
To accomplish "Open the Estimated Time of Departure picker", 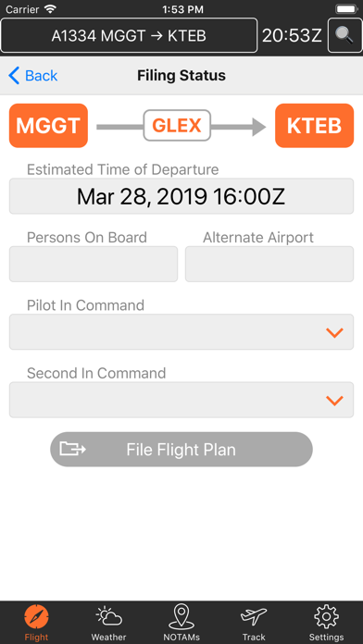I will [181, 196].
